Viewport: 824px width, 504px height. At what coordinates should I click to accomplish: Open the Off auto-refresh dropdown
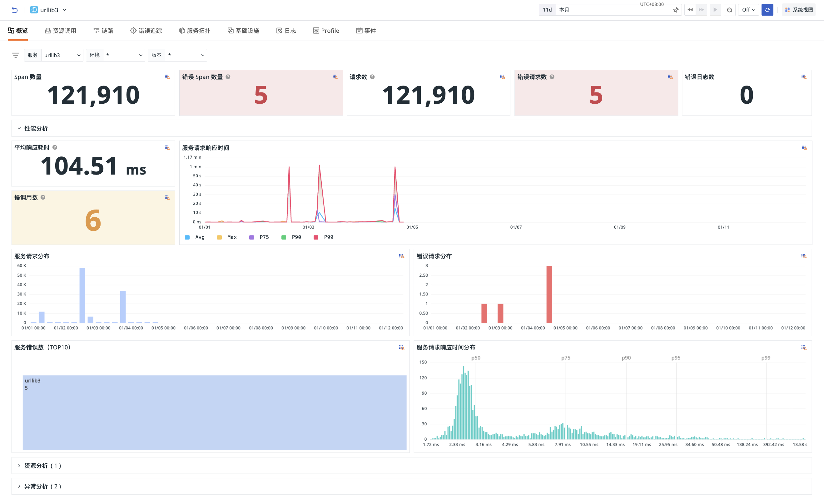click(748, 10)
